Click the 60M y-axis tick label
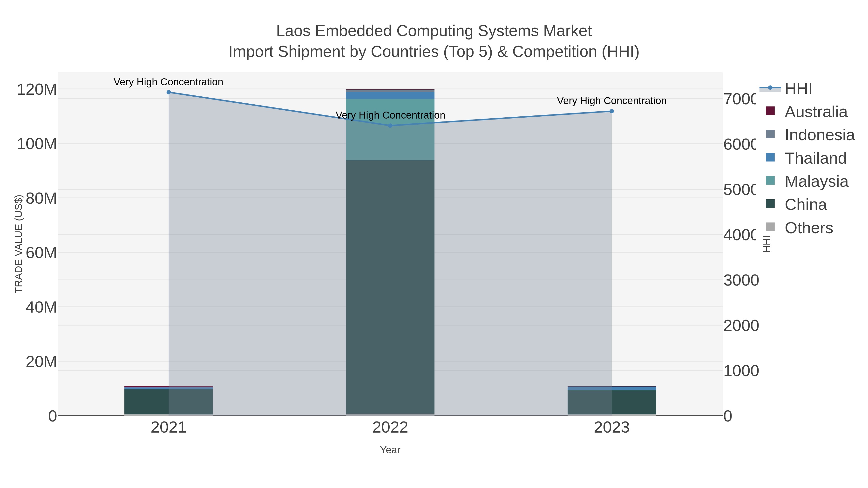The image size is (868, 488). [x=41, y=253]
